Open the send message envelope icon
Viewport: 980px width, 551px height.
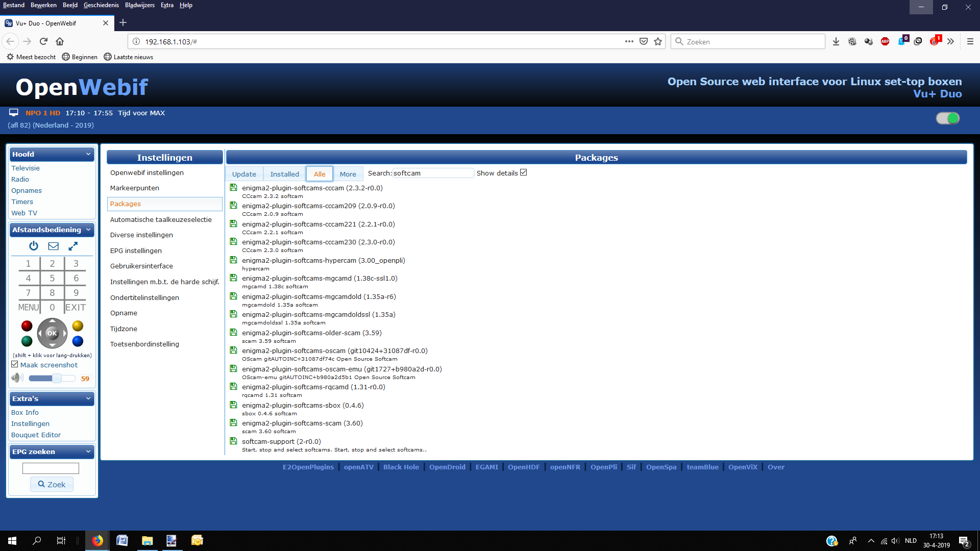click(53, 246)
